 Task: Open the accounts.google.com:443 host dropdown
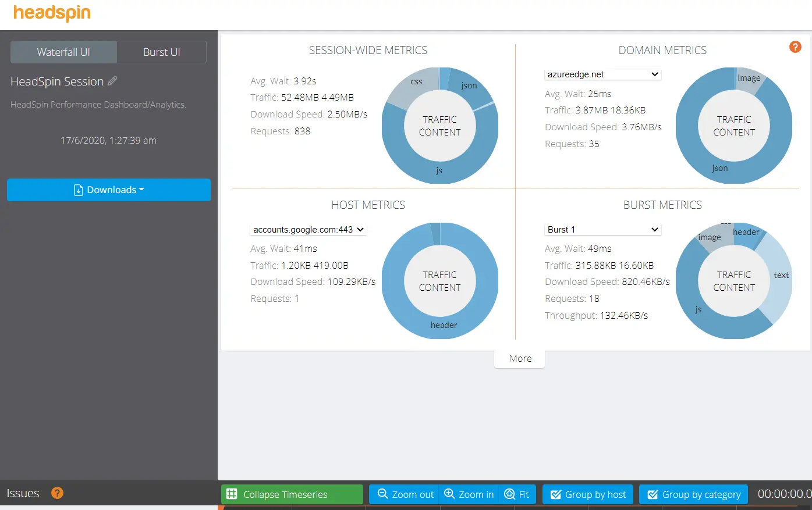308,229
